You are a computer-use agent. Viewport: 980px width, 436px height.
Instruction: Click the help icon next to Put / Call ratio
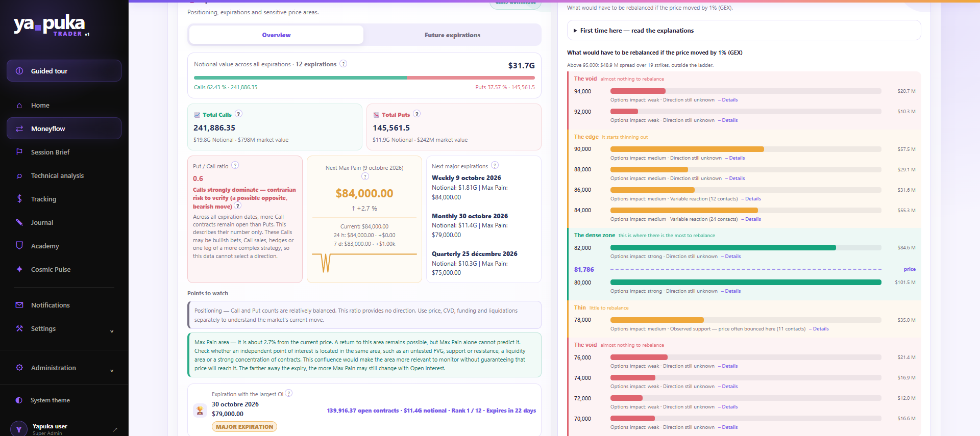point(235,166)
